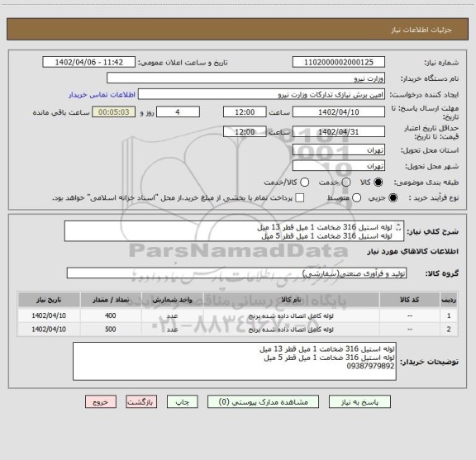Viewport: 476px width, 460px height.
Task: Click the جزئیات اطلاعات نیاز header title
Action: pyautogui.click(x=421, y=30)
